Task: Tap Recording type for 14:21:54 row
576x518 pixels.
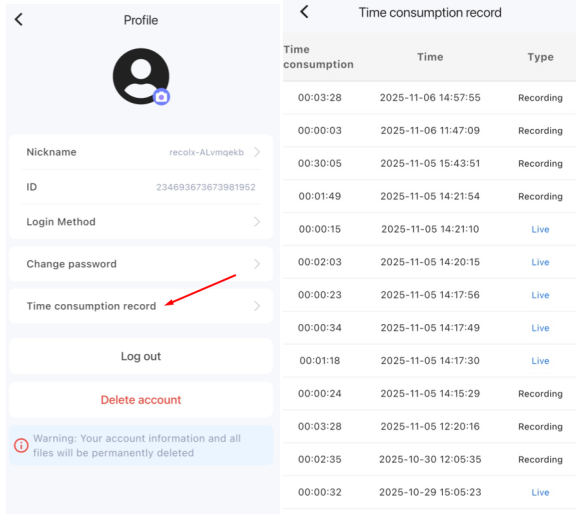Action: tap(540, 197)
